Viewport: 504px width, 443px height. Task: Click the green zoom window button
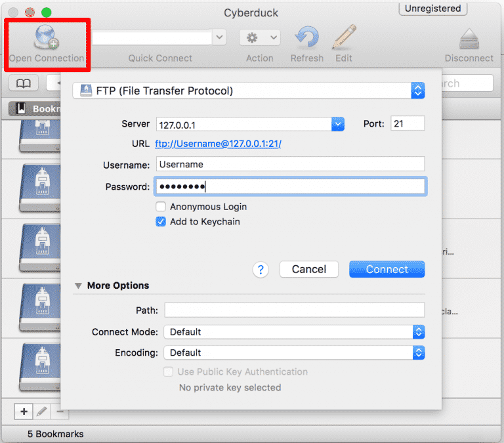[x=47, y=12]
